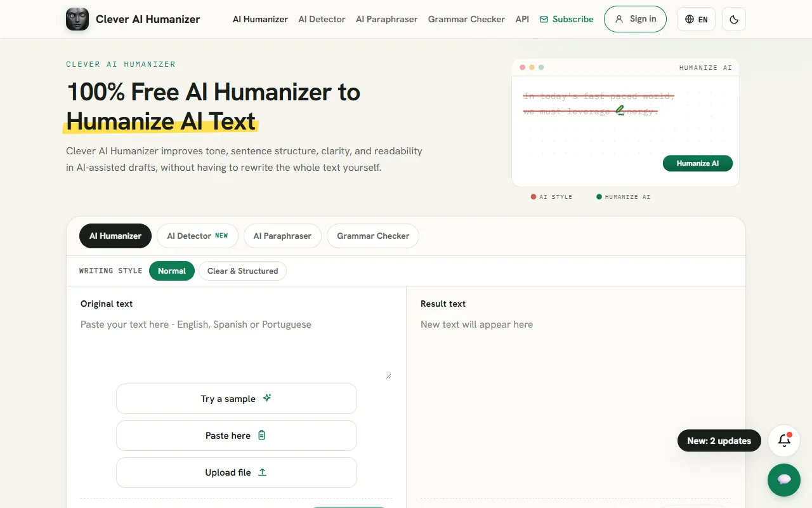The image size is (812, 508).
Task: Switch to the AI Detector NEW tab
Action: tap(197, 236)
